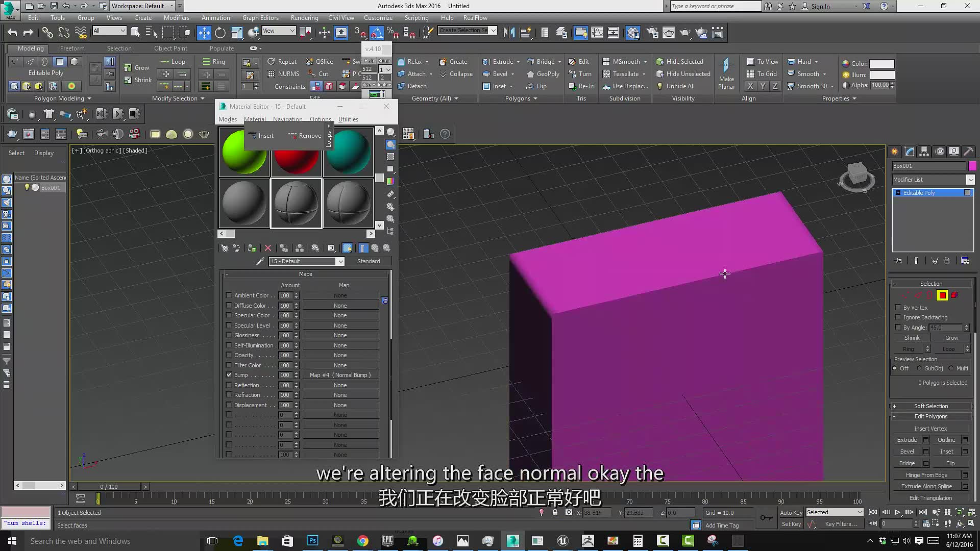Open the Create command panel tab
This screenshot has width=980, height=551.
[895, 152]
